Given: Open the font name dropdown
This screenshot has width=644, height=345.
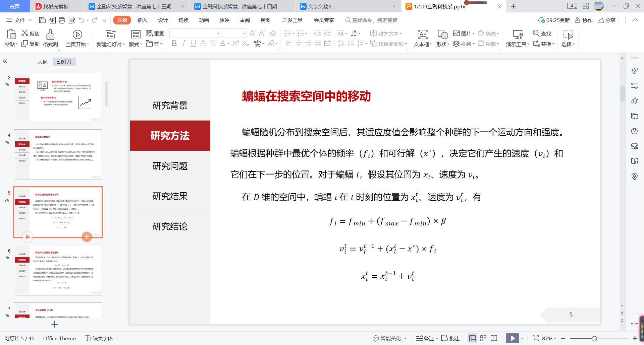Looking at the screenshot, I should (x=219, y=33).
